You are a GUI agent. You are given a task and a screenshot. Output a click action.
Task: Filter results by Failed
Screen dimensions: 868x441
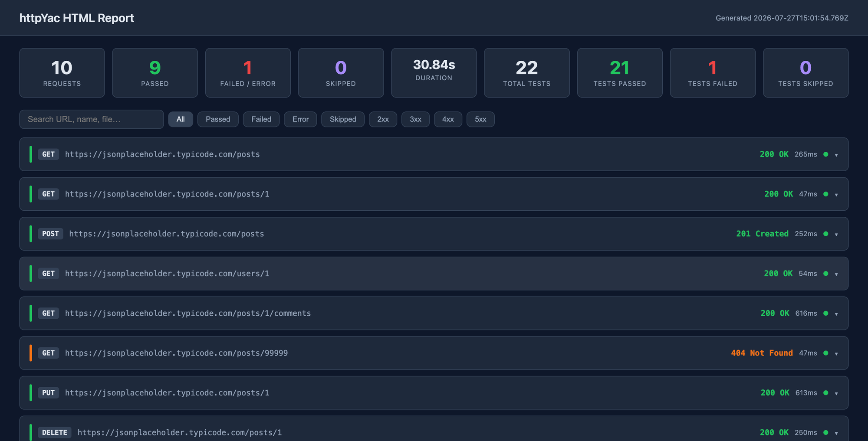261,119
